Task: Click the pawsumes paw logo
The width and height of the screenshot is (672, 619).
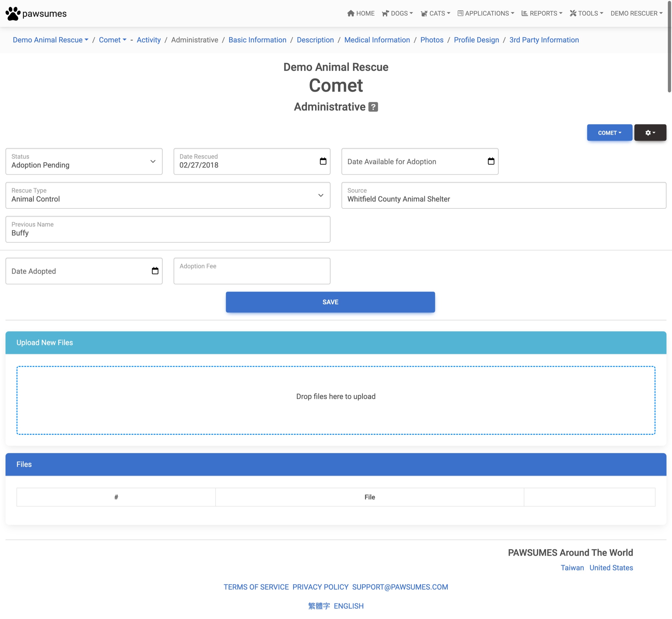Action: coord(13,13)
